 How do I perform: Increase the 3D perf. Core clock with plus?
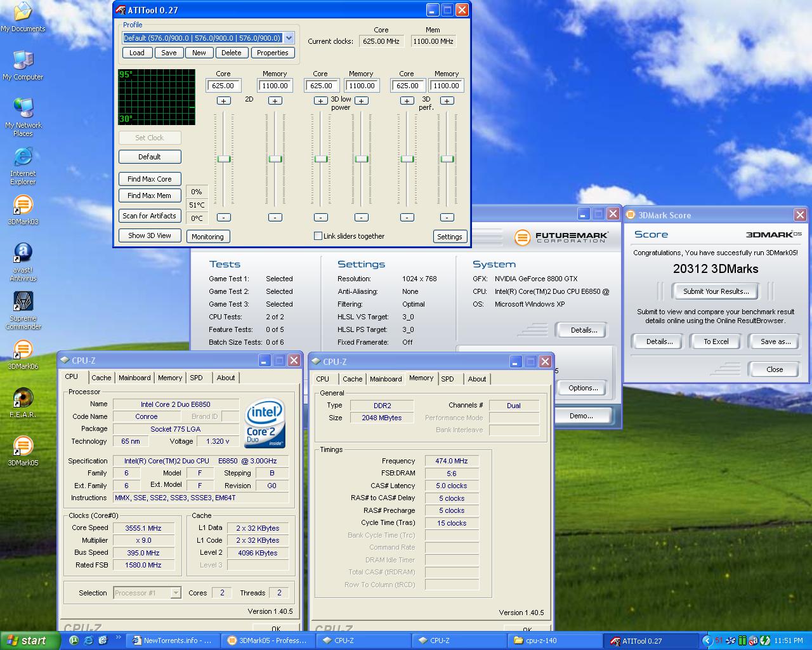click(x=407, y=100)
